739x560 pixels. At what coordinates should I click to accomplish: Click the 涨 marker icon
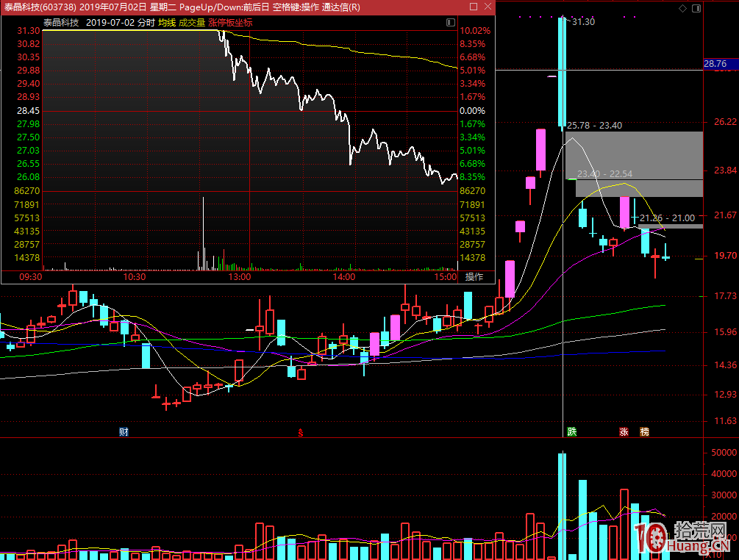coord(624,431)
